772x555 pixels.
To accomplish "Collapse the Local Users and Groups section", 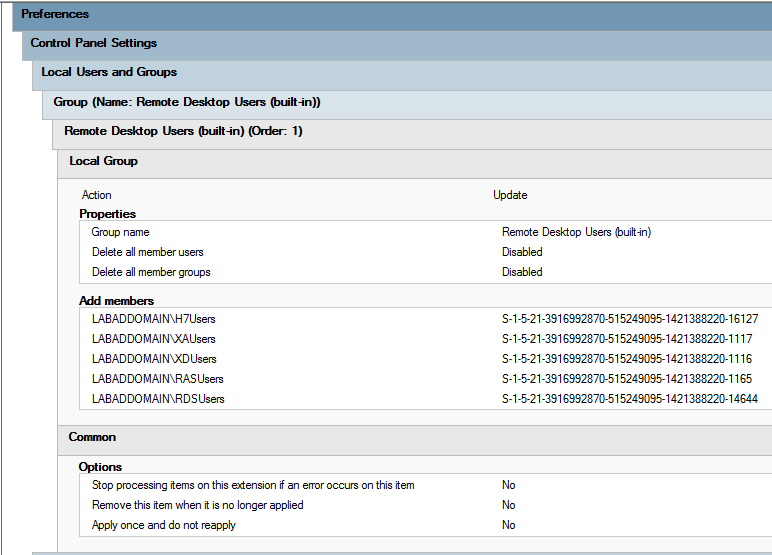I will (x=109, y=73).
